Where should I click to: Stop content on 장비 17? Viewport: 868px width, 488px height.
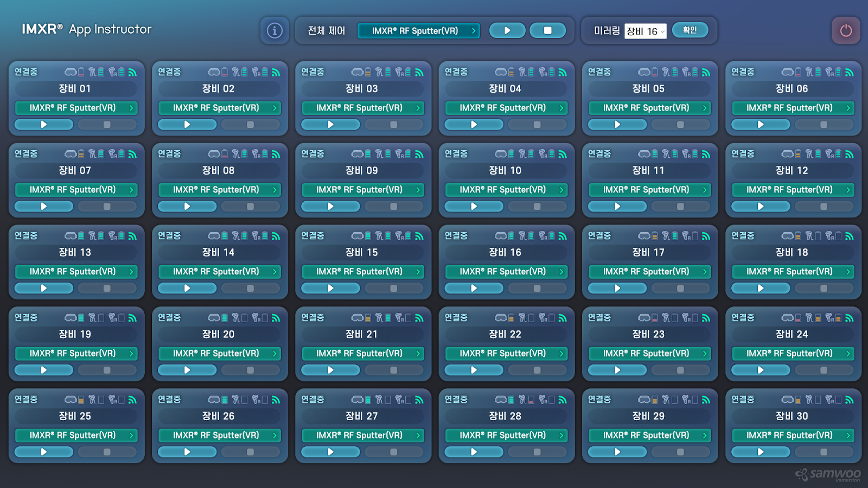tap(680, 288)
